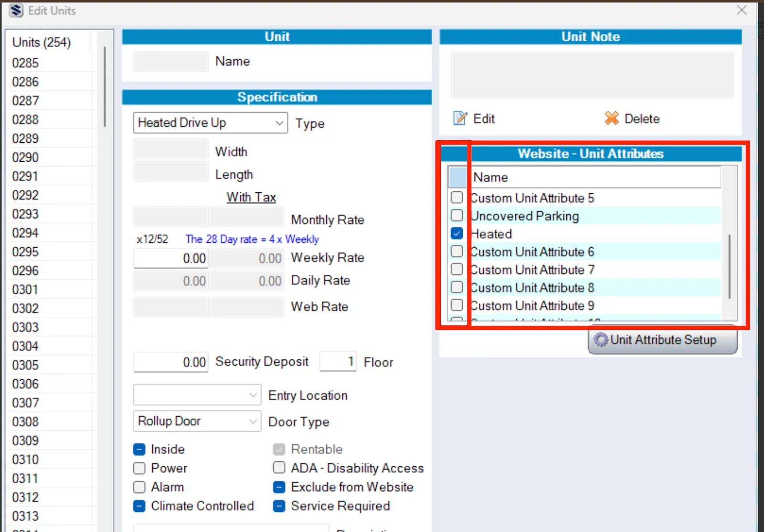Image resolution: width=764 pixels, height=532 pixels.
Task: Toggle the Inside checkbox
Action: tap(139, 449)
